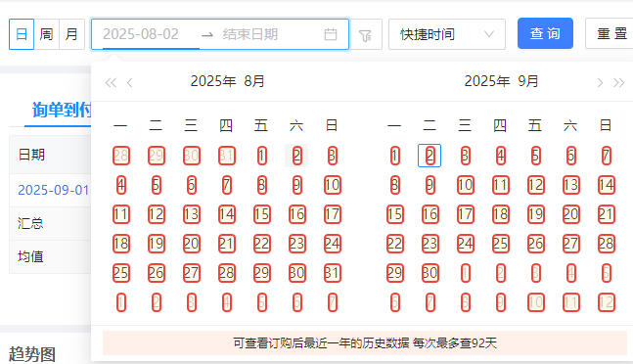This screenshot has height=364, width=633.
Task: Go to previous month with left arrow
Action: [129, 83]
